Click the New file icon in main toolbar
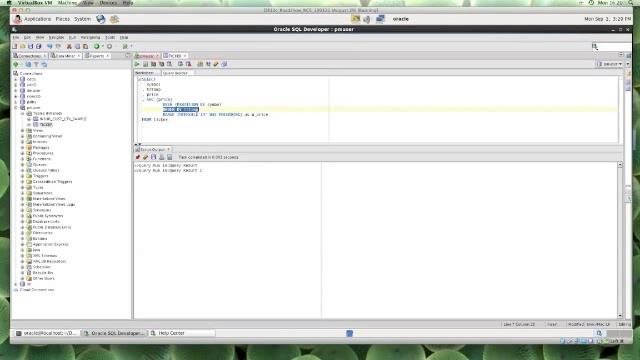Image resolution: width=640 pixels, height=360 pixels. pyautogui.click(x=15, y=47)
